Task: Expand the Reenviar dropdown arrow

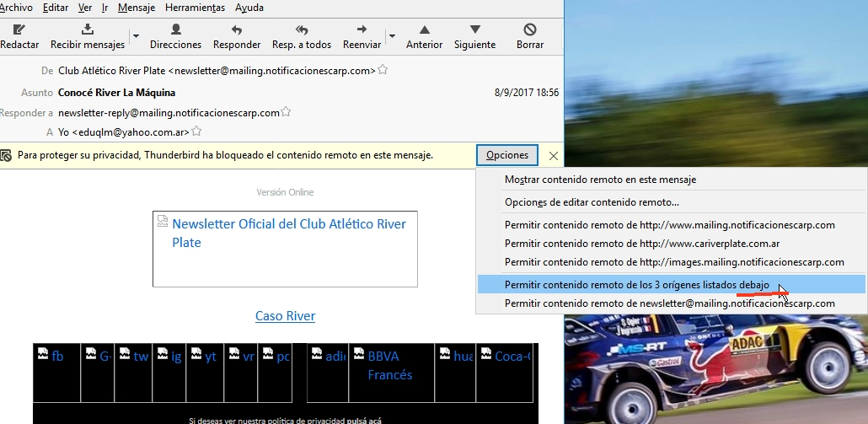Action: tap(392, 36)
